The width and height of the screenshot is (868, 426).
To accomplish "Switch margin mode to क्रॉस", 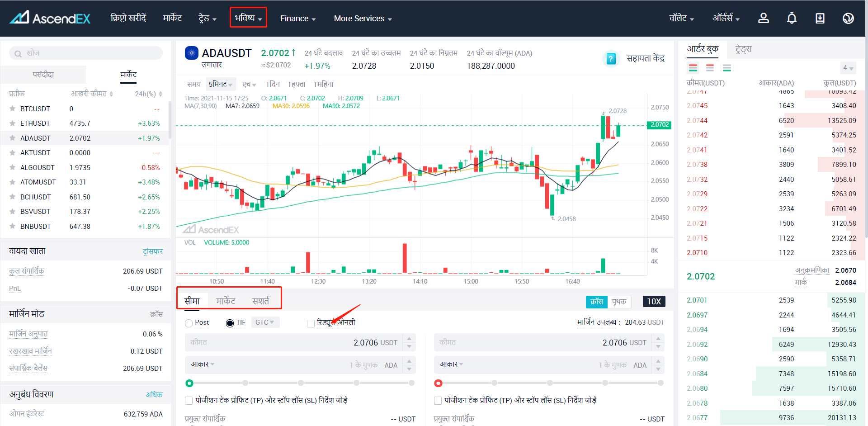I will pos(597,302).
